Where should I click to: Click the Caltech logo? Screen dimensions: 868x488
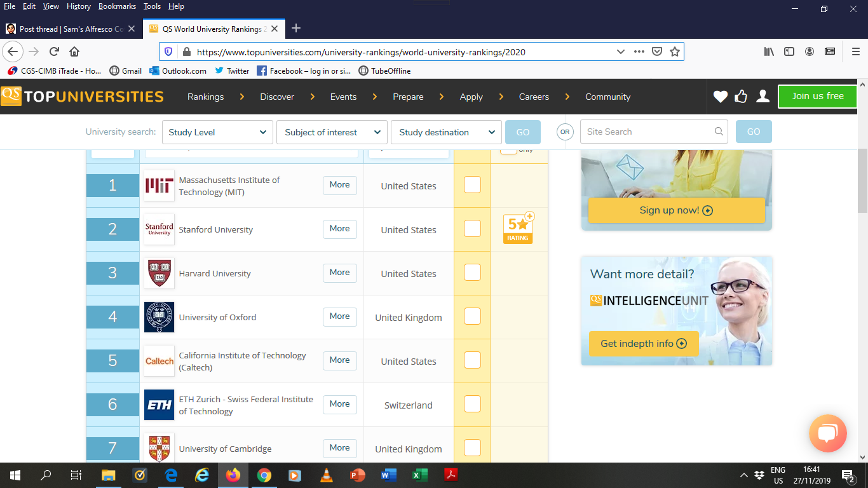point(159,361)
